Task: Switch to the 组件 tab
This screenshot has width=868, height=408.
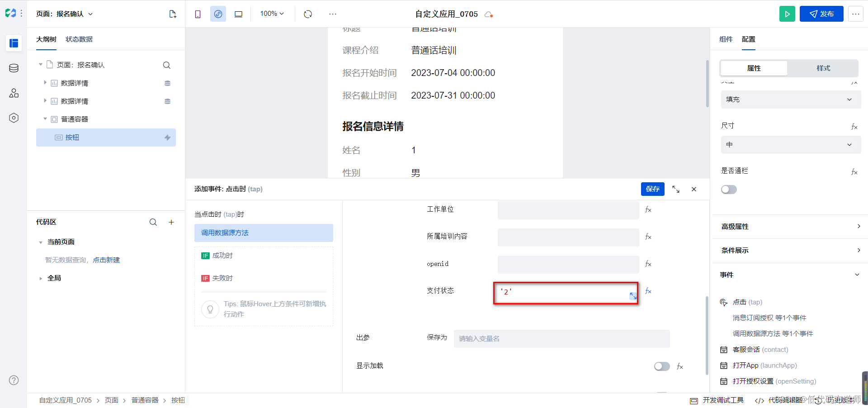Action: (726, 39)
